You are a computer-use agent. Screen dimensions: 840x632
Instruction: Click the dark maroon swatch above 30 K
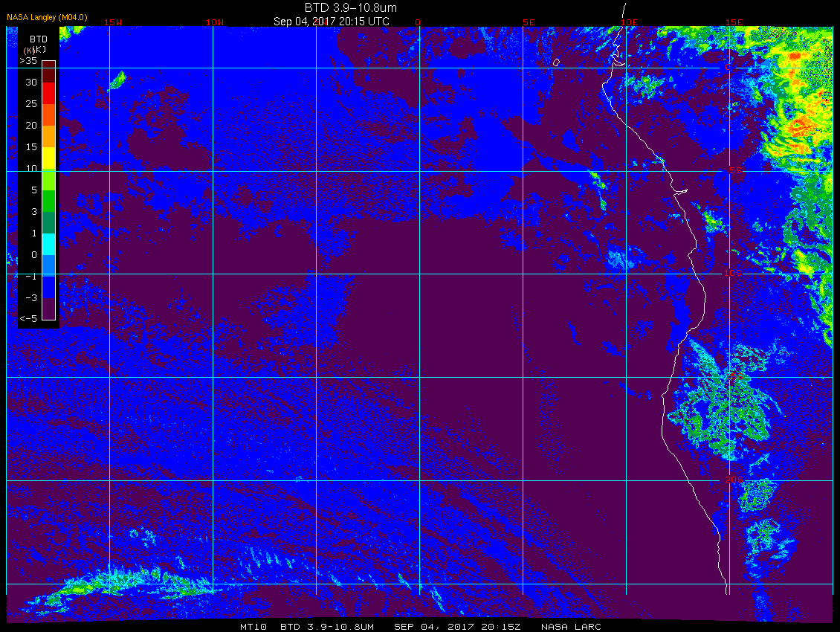[49, 71]
